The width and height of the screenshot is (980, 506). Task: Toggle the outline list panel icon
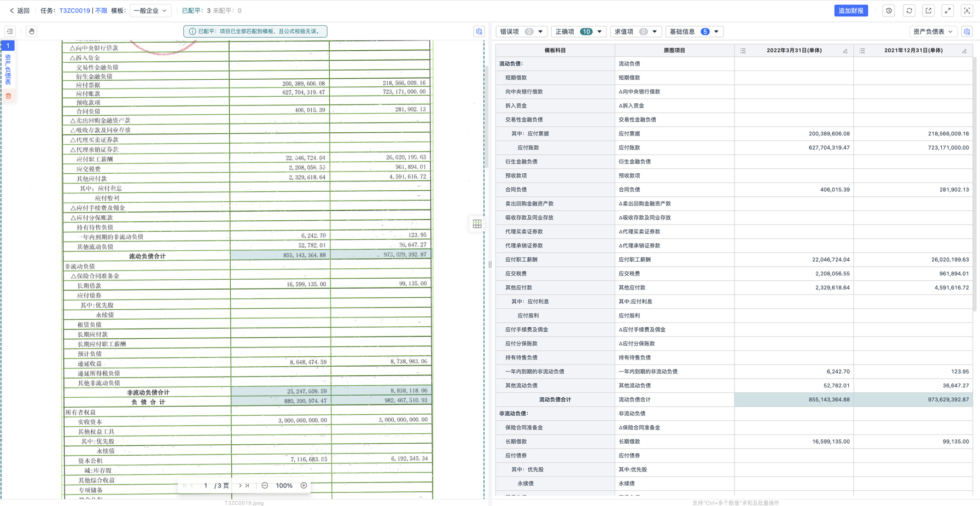pos(10,32)
